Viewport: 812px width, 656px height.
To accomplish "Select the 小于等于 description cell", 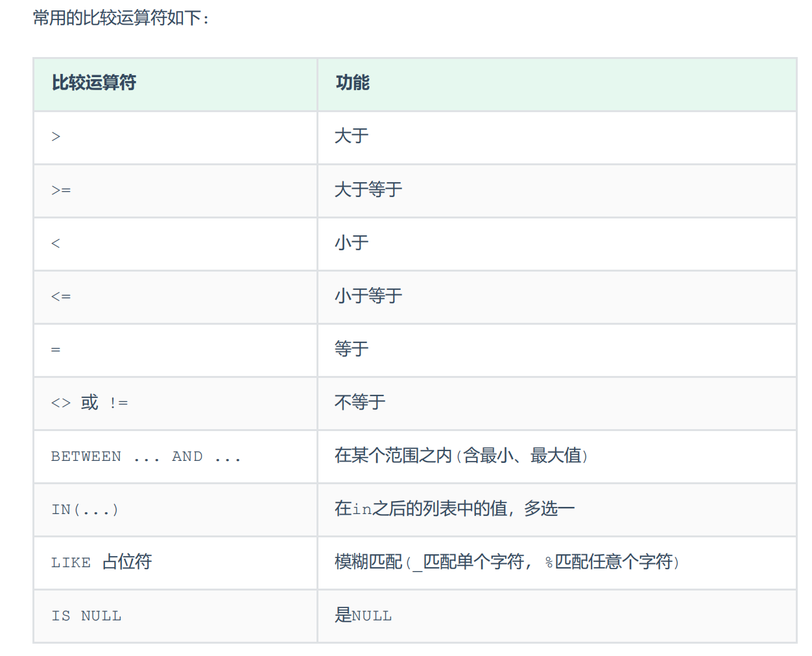I will 557,297.
